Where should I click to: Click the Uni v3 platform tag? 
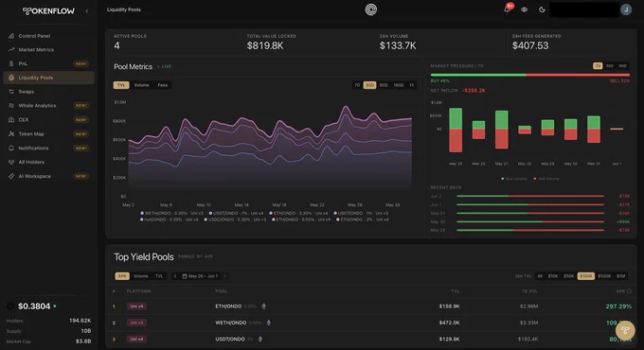pyautogui.click(x=136, y=323)
